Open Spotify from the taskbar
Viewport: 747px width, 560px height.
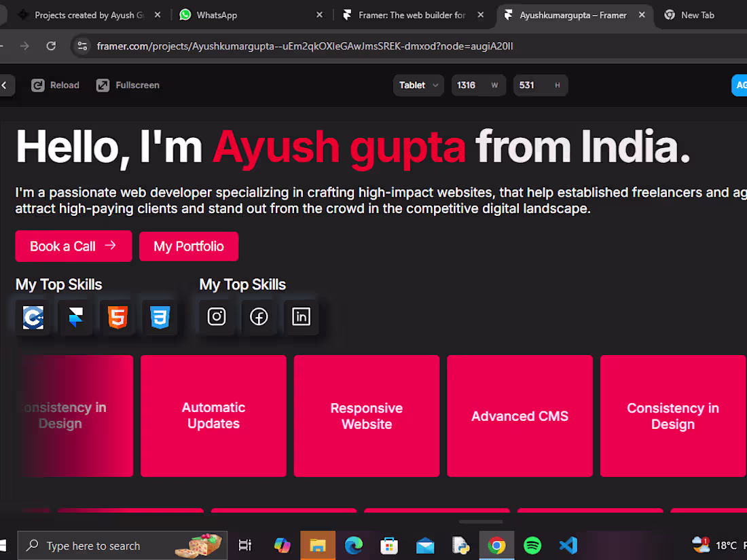click(532, 545)
